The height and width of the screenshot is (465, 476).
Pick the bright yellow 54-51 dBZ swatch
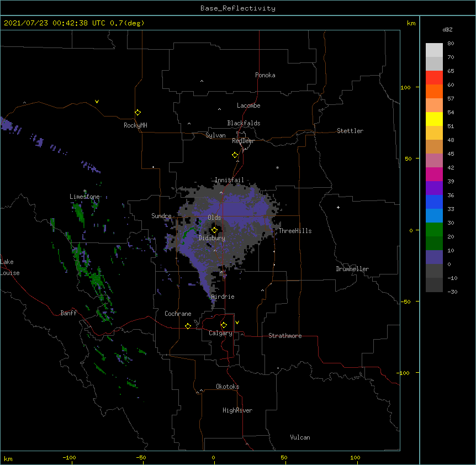[434, 119]
